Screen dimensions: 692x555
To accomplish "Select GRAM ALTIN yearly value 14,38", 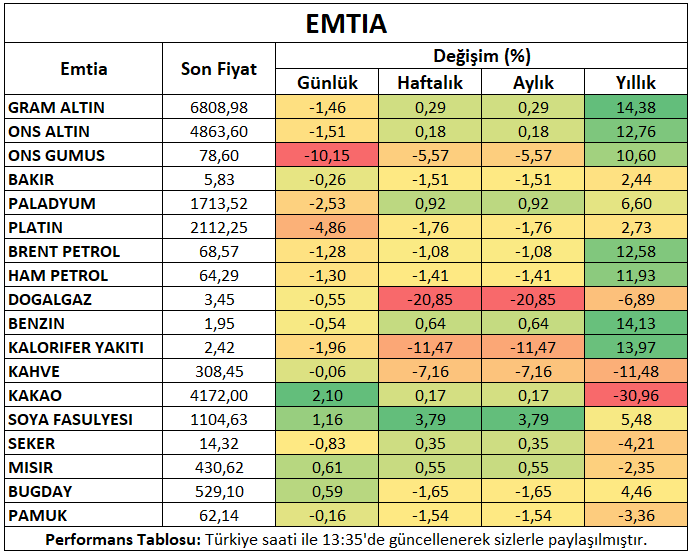I will coord(636,107).
